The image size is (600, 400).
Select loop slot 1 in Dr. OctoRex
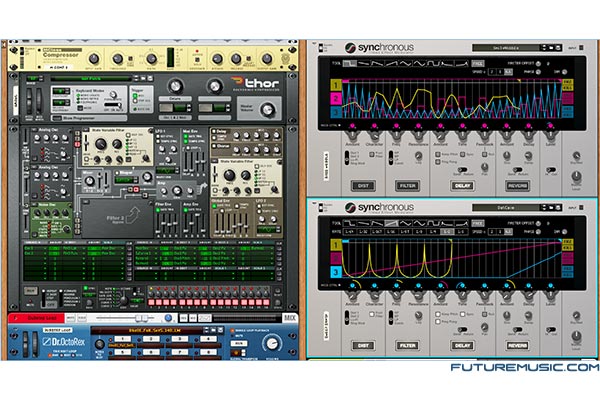tap(122, 339)
